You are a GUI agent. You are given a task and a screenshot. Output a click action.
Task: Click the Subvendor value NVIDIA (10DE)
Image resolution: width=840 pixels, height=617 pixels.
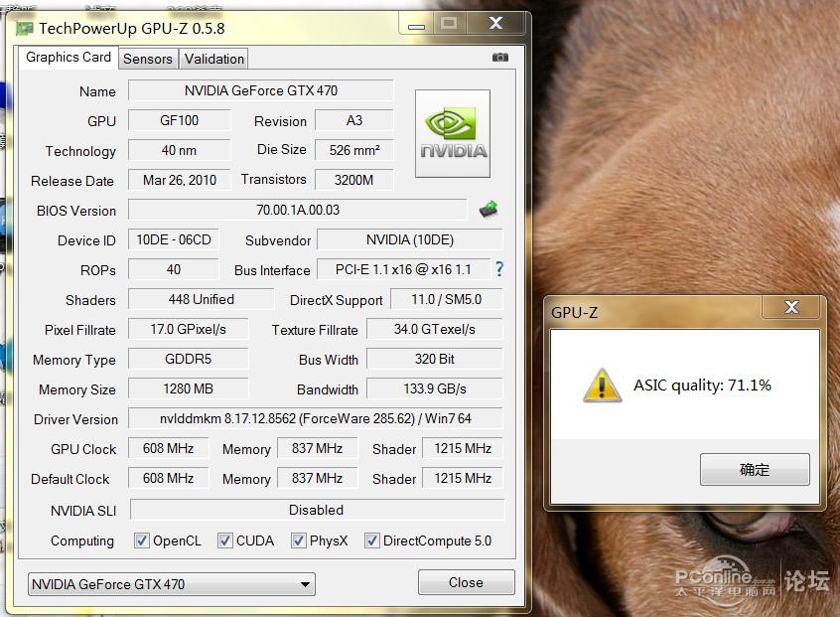pyautogui.click(x=410, y=239)
